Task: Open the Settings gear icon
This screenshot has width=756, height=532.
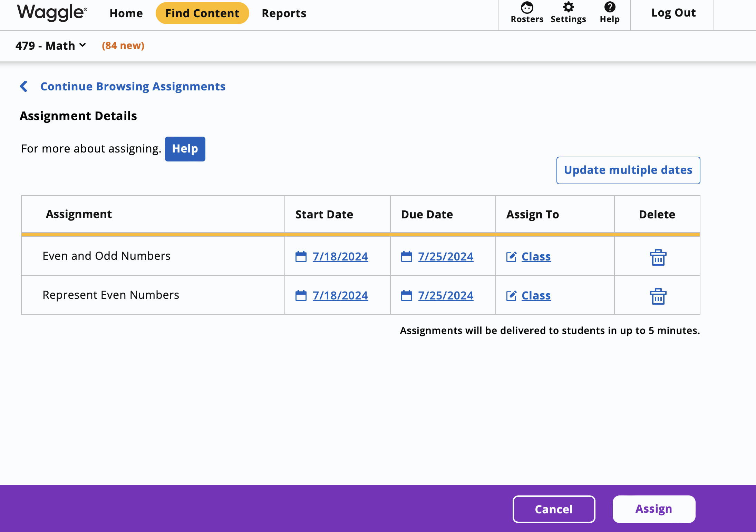Action: point(568,7)
